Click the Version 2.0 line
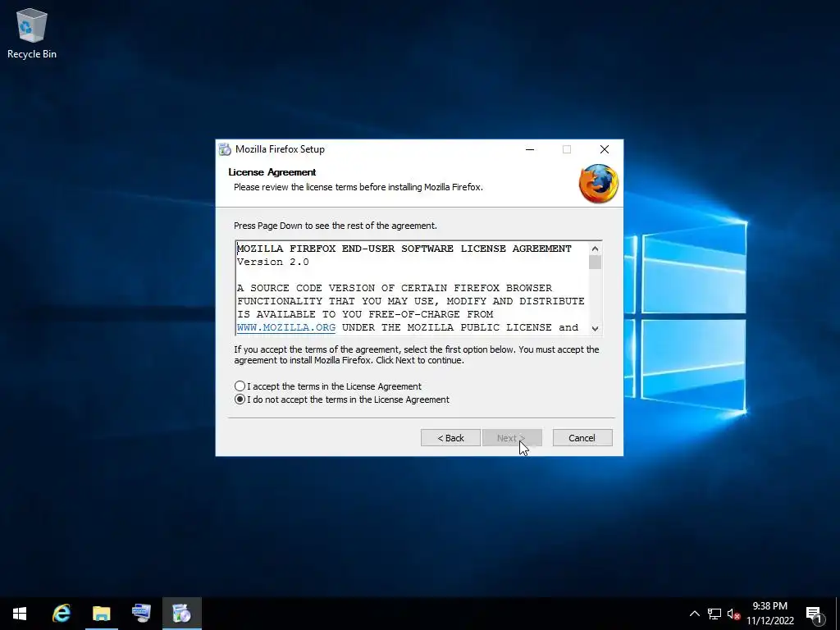The image size is (840, 630). tap(272, 262)
